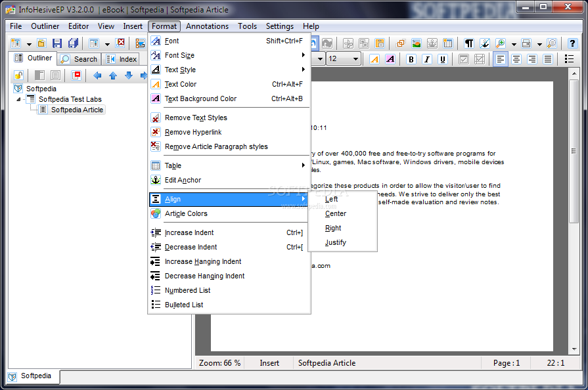Click the open folder toolbar icon

[41, 43]
